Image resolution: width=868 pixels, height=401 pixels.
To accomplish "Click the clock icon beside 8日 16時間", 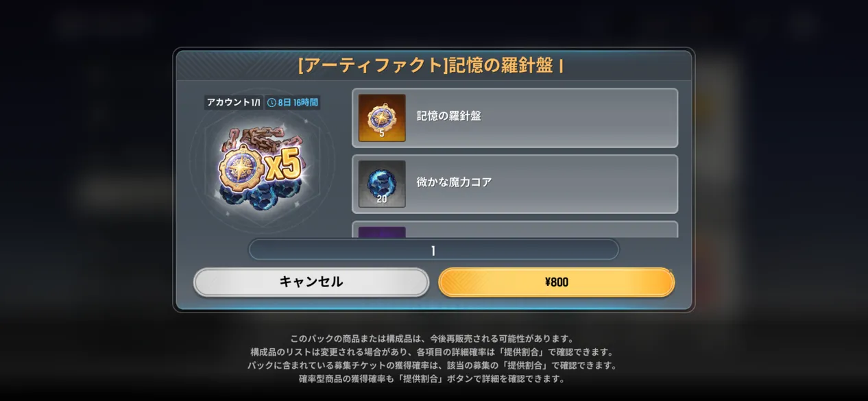I will pos(272,102).
